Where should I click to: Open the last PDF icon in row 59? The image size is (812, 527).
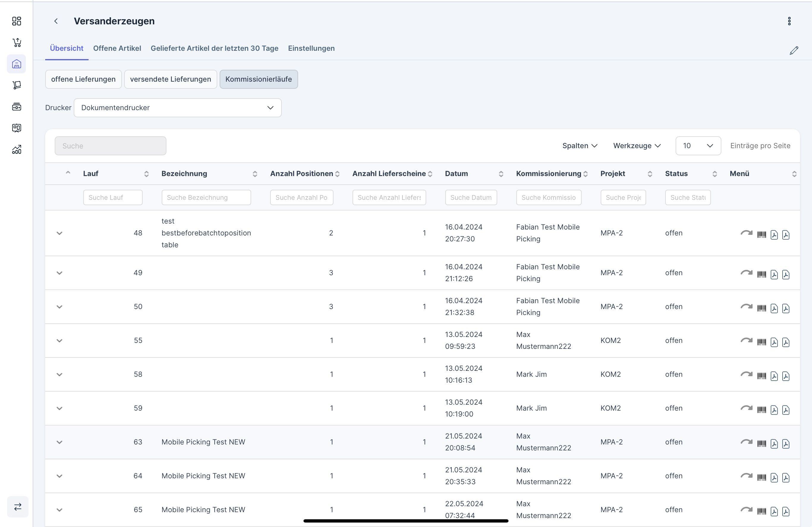[x=786, y=410]
